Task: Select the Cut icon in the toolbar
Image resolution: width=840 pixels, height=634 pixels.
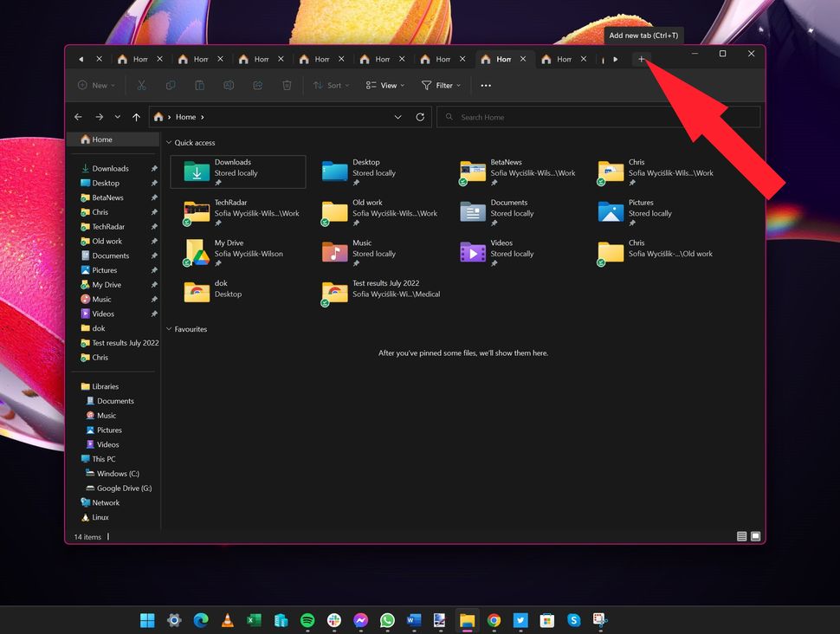Action: 141,85
